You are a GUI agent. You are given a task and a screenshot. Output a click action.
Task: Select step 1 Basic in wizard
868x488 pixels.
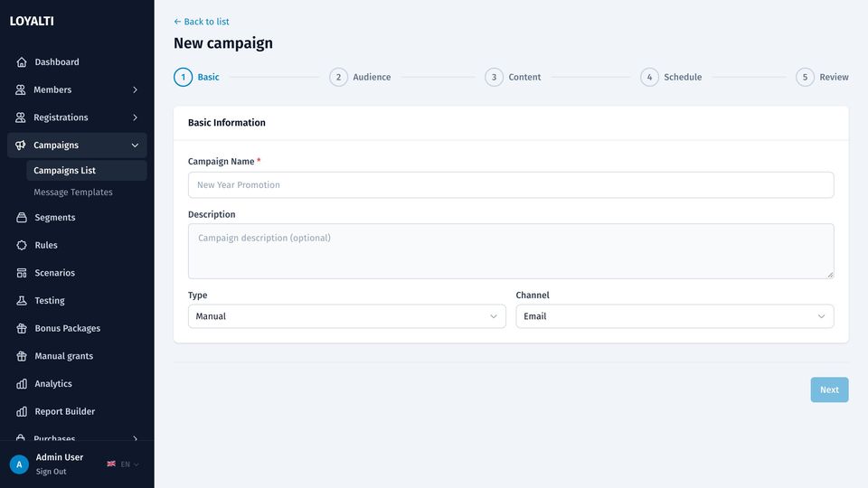coord(196,77)
